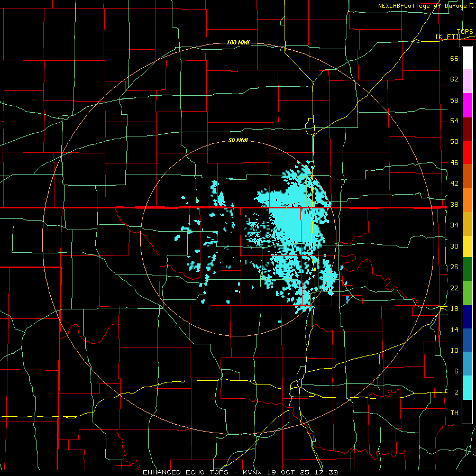476x476 pixels.
Task: Click the medium blue legend swatch near 10
Action: pyautogui.click(x=467, y=340)
